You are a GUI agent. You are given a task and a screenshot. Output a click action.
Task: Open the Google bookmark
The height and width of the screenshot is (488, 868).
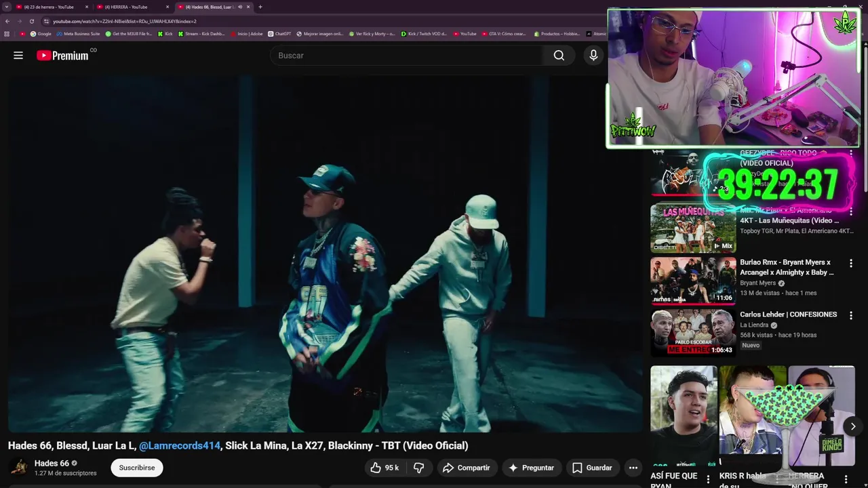(41, 34)
